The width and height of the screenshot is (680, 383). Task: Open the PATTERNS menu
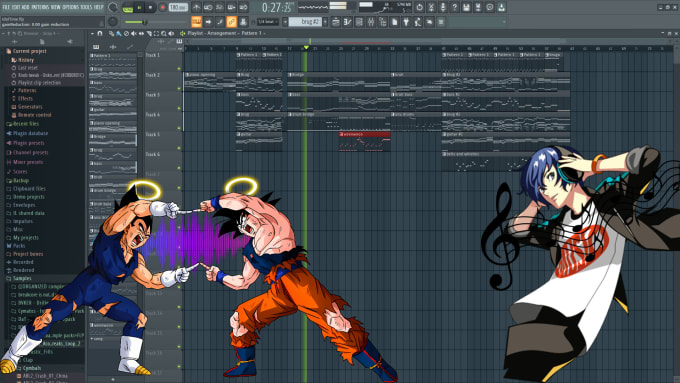pos(39,7)
